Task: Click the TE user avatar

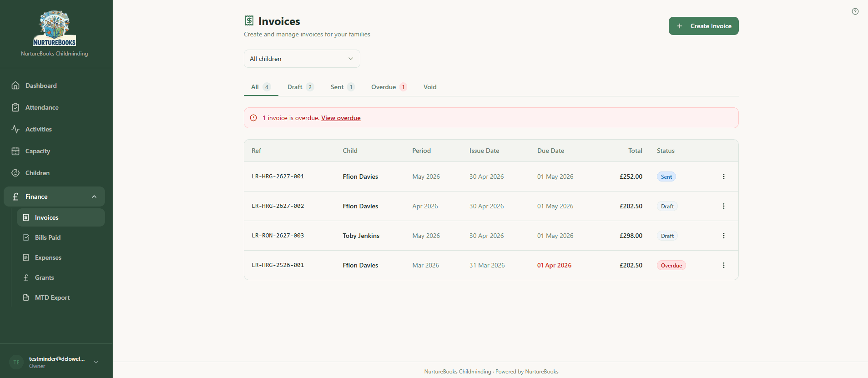Action: (16, 362)
